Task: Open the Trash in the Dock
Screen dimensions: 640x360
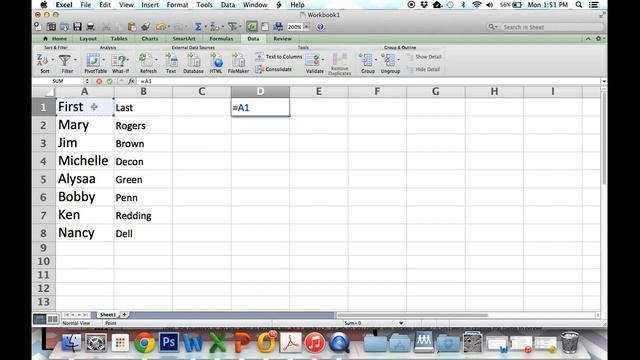Action: click(570, 342)
